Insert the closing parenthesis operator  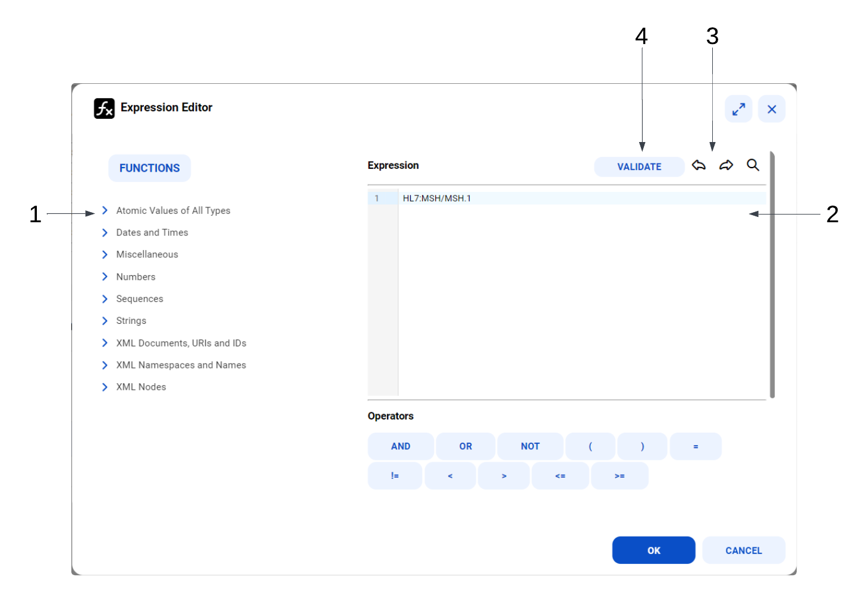pyautogui.click(x=642, y=446)
